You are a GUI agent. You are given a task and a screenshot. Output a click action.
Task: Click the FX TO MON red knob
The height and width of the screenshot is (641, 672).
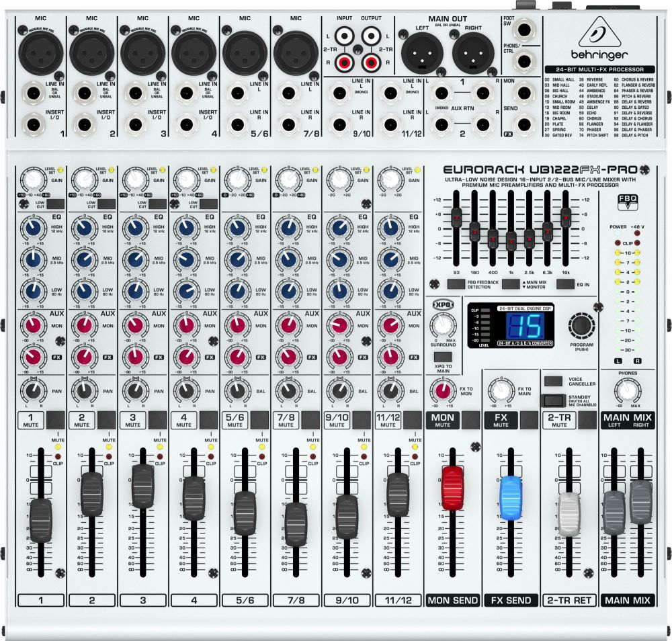[442, 390]
